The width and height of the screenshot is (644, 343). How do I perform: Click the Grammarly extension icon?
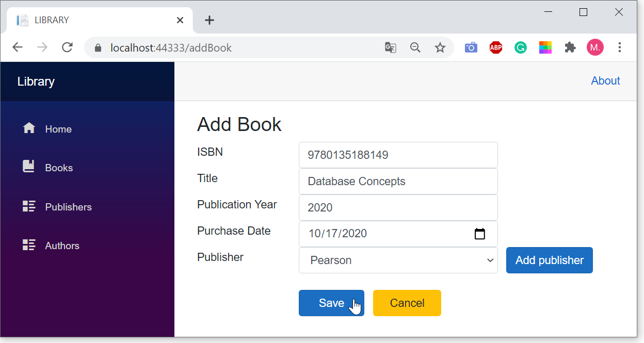[x=521, y=47]
